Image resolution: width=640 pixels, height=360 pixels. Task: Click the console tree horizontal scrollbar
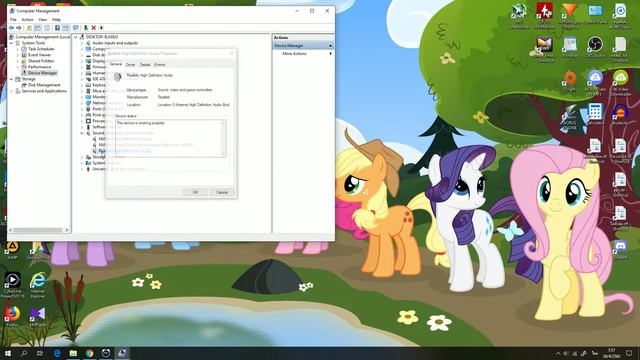(x=39, y=230)
